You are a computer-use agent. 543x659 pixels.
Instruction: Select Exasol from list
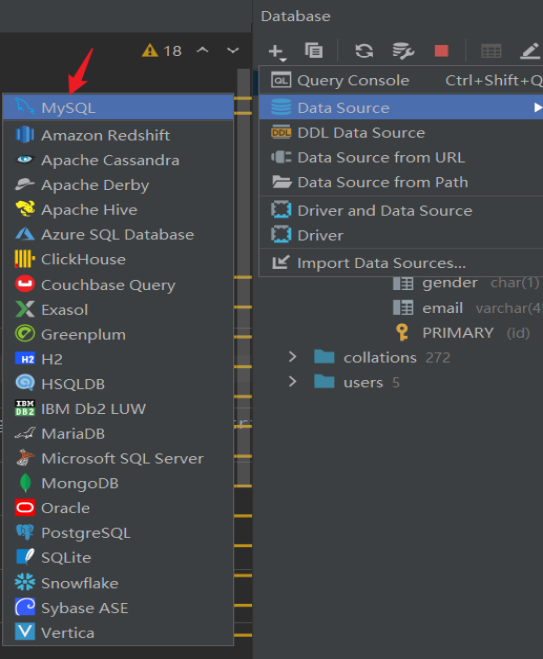(x=118, y=310)
